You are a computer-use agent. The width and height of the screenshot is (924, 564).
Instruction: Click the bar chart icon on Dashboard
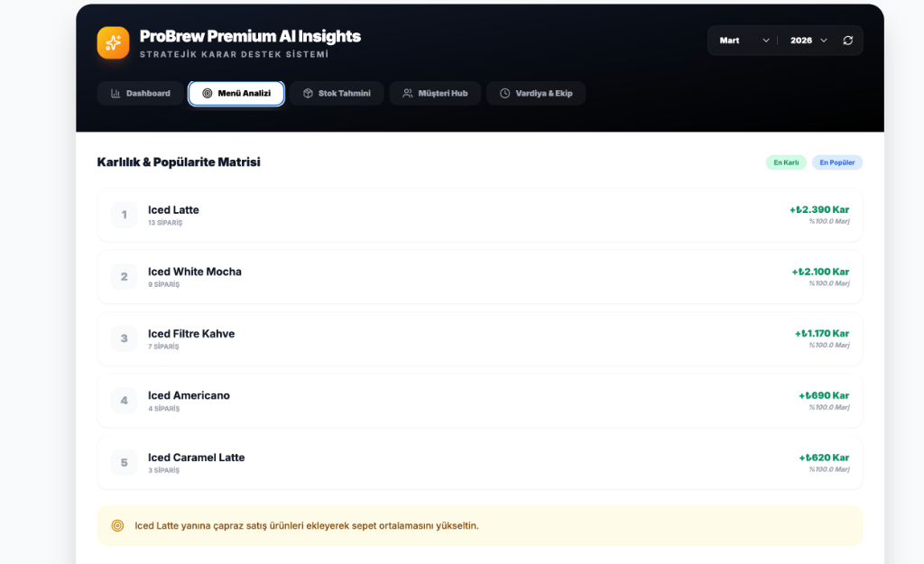click(115, 94)
